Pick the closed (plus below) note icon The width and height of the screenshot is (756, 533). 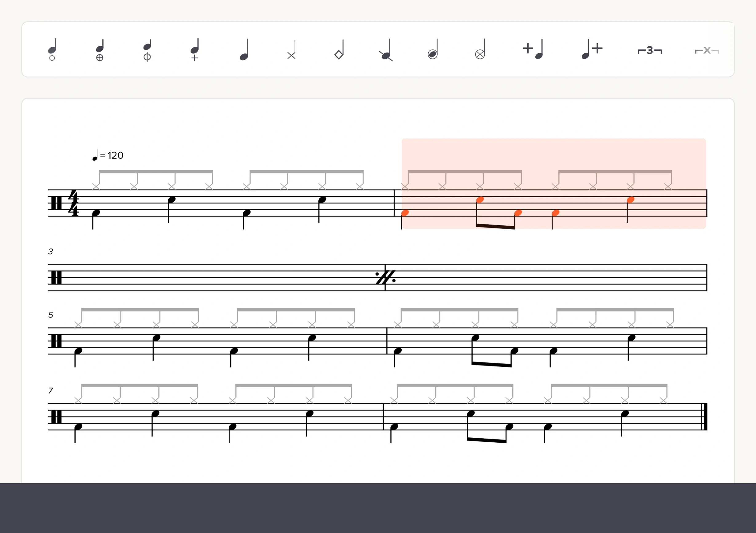(x=195, y=50)
